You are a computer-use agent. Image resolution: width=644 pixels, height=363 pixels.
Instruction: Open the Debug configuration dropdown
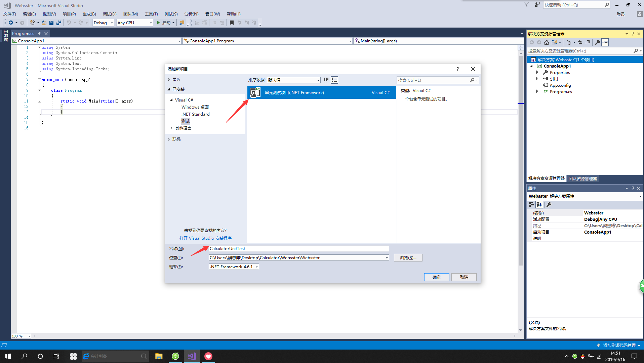[x=103, y=23]
